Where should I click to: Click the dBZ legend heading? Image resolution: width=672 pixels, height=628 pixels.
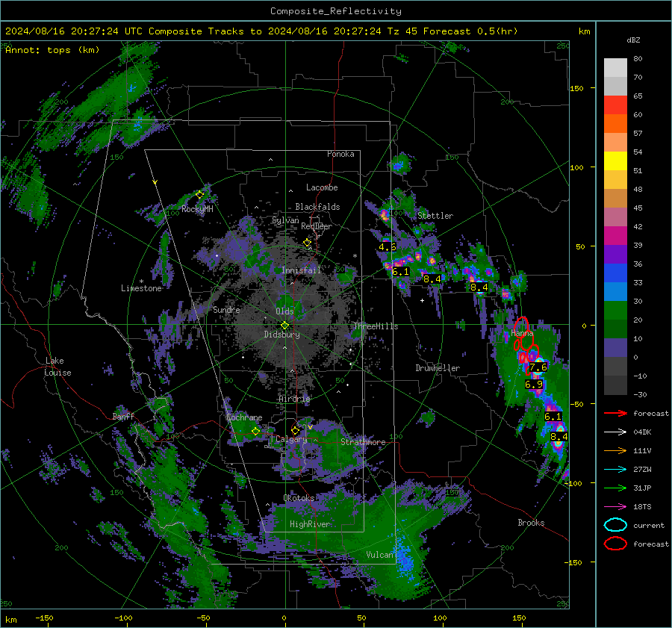(x=633, y=40)
